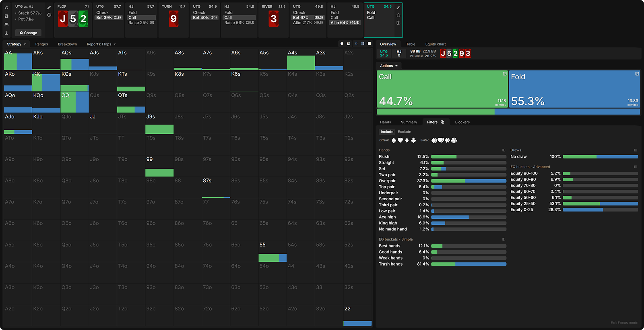
Task: Click the lock icon in UTG 34.5 panel
Action: coord(398,15)
